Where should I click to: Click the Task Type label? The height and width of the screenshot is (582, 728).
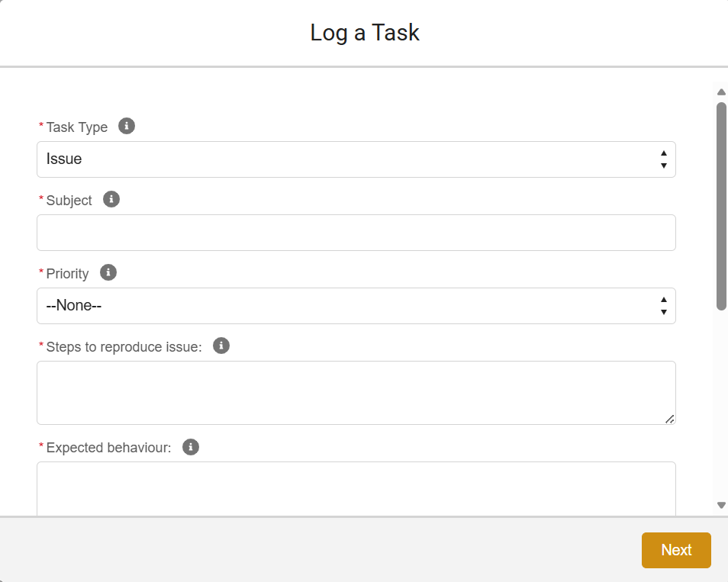(76, 127)
